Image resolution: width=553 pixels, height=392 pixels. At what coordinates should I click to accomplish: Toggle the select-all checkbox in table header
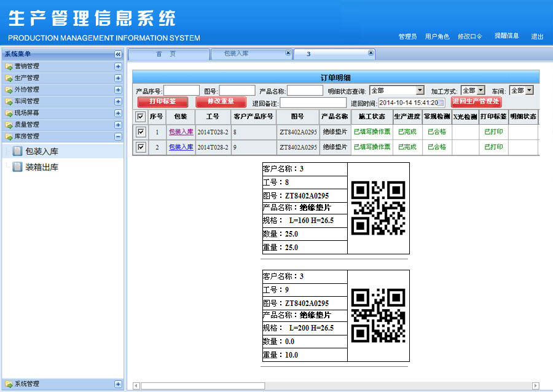point(141,117)
